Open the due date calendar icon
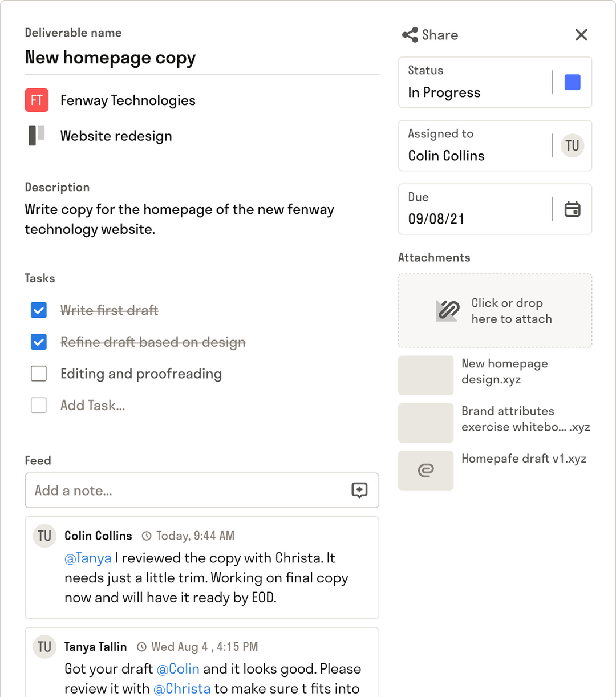This screenshot has width=616, height=697. click(x=573, y=209)
